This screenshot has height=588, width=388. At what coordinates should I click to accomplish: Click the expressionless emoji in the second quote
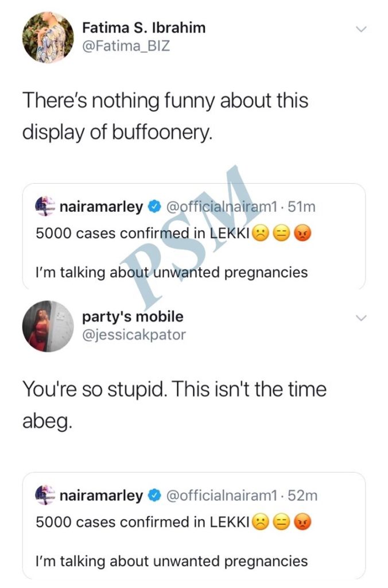281,522
